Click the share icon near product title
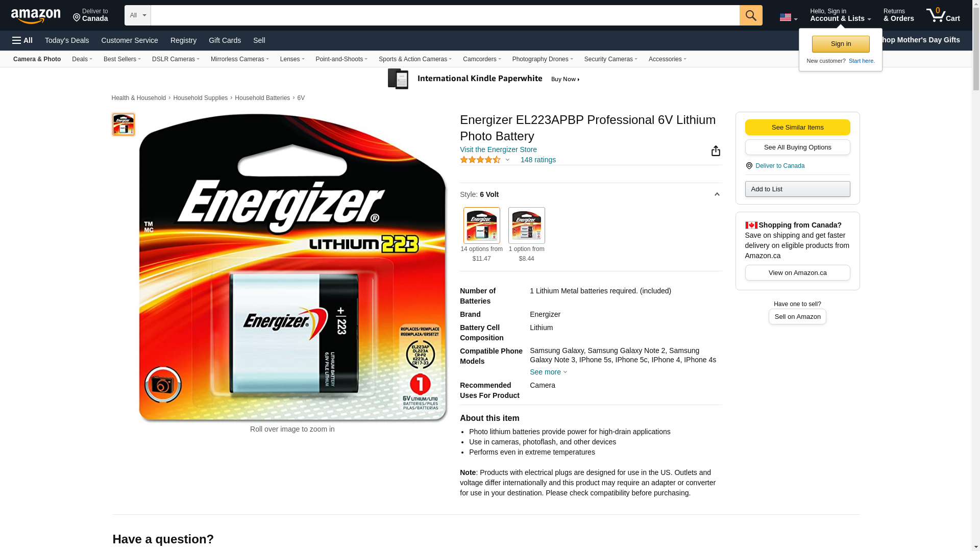 pos(716,151)
